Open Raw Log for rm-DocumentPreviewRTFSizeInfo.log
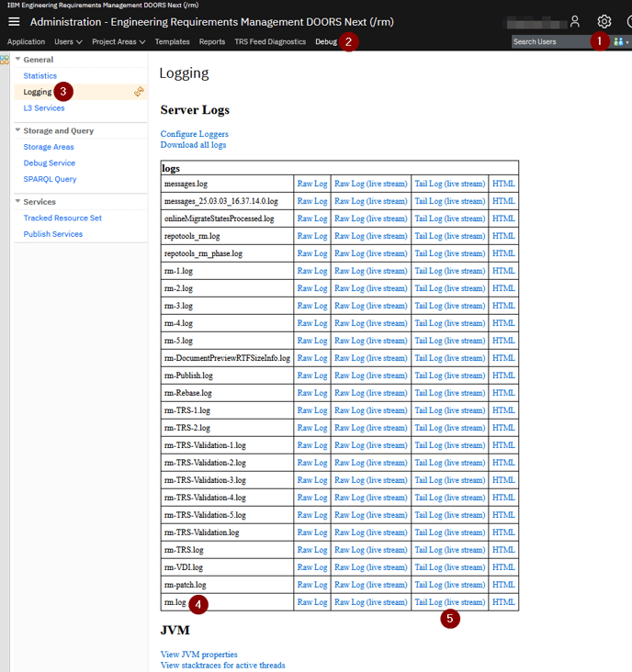Image resolution: width=632 pixels, height=672 pixels. pyautogui.click(x=312, y=358)
